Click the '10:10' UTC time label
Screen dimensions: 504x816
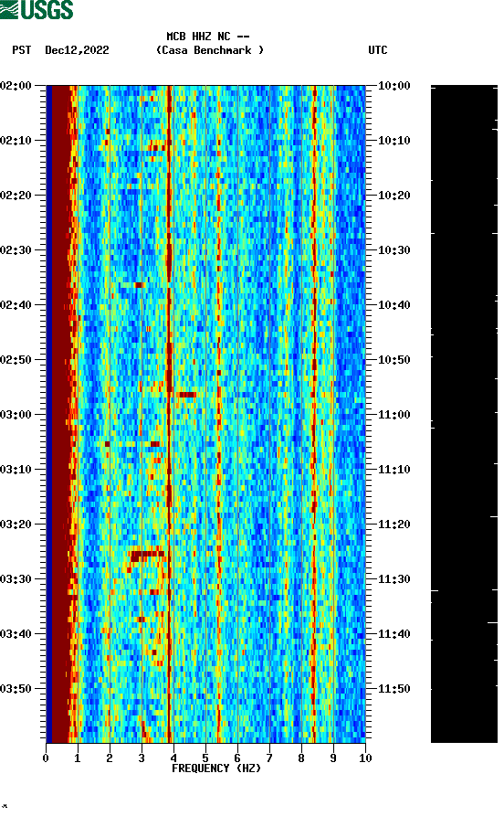pyautogui.click(x=394, y=141)
